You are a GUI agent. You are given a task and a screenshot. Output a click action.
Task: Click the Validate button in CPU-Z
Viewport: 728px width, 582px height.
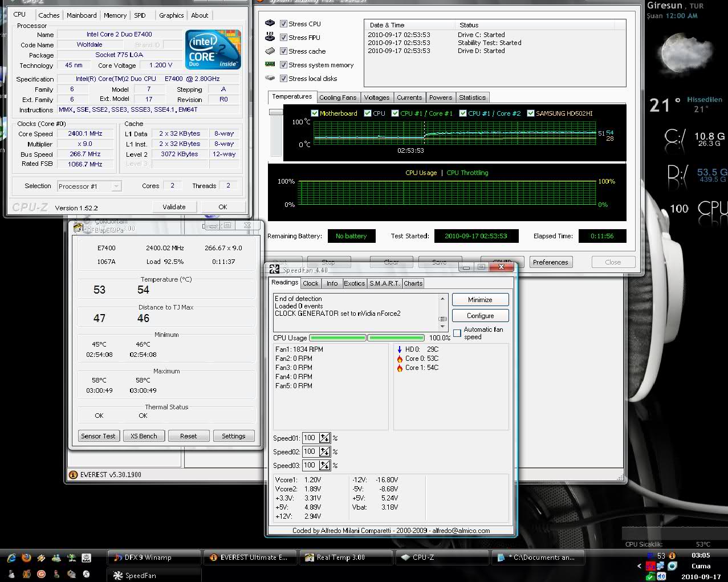174,207
